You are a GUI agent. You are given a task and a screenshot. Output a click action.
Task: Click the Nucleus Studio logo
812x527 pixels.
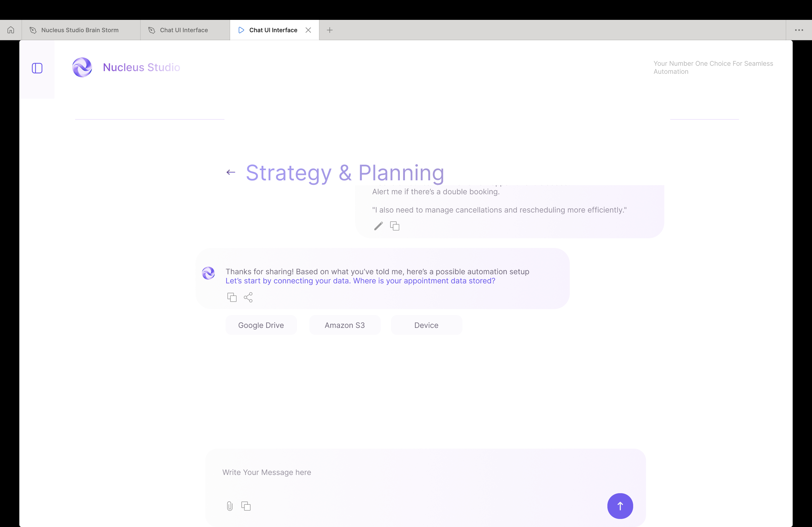82,68
